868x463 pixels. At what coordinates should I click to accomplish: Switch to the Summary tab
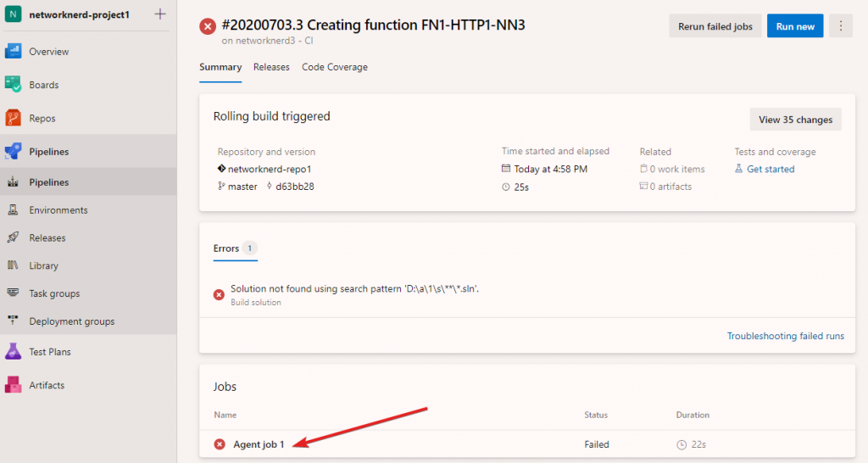click(x=220, y=67)
